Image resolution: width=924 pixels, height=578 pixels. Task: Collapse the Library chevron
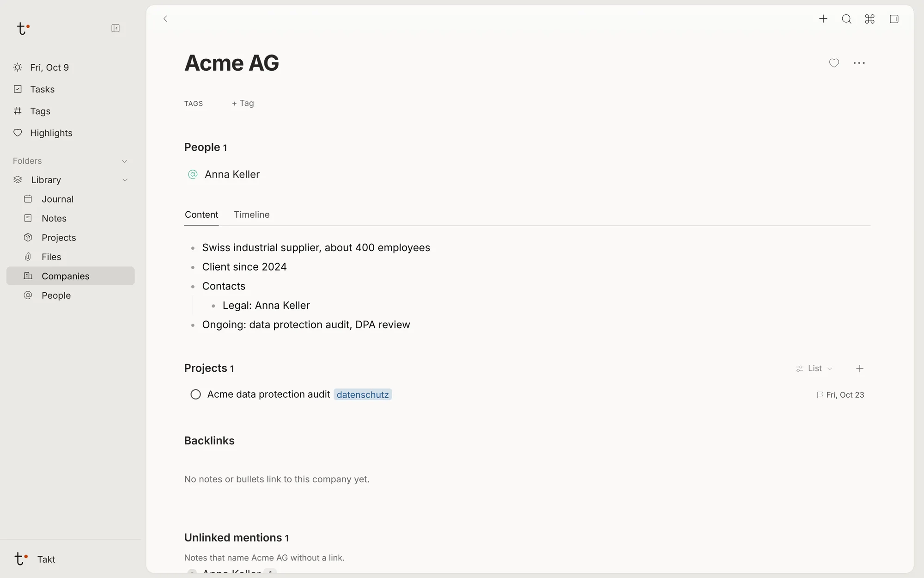(125, 180)
